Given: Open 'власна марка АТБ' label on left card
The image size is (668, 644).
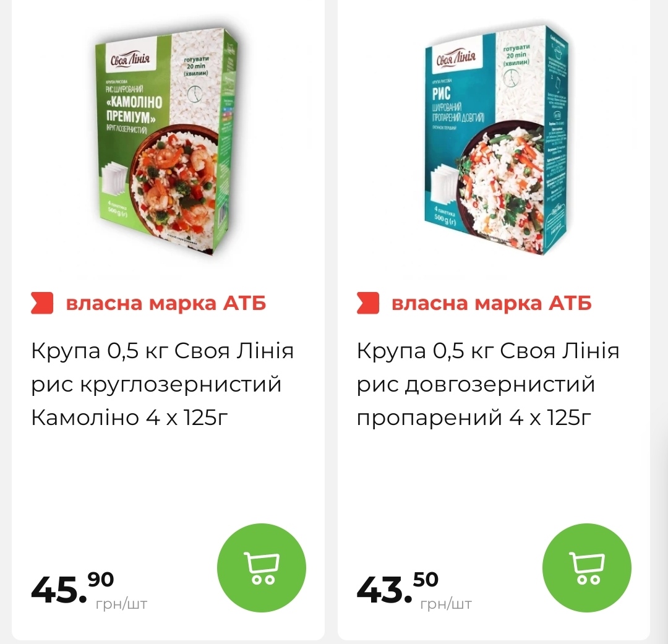Looking at the screenshot, I should point(166,304).
